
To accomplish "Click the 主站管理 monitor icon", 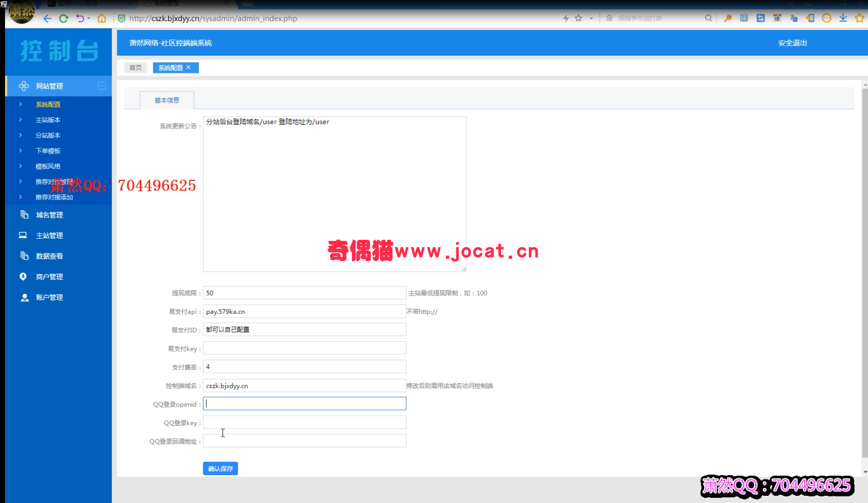I will tap(23, 235).
